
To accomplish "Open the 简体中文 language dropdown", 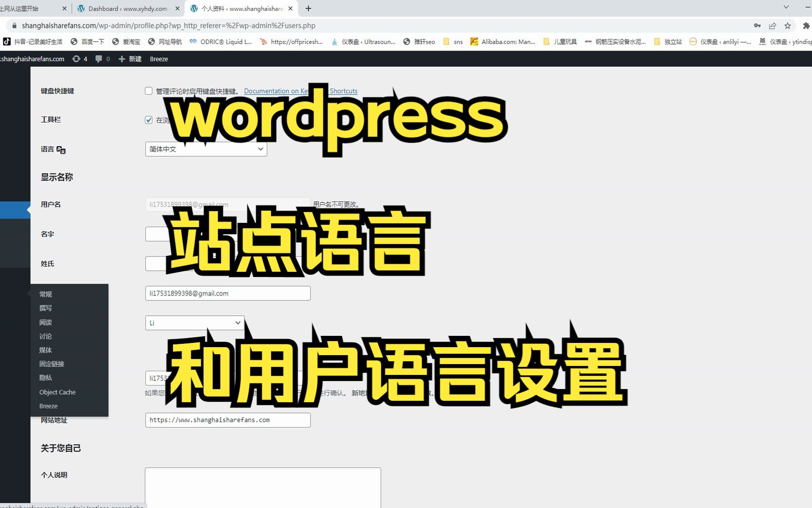I will tap(206, 149).
